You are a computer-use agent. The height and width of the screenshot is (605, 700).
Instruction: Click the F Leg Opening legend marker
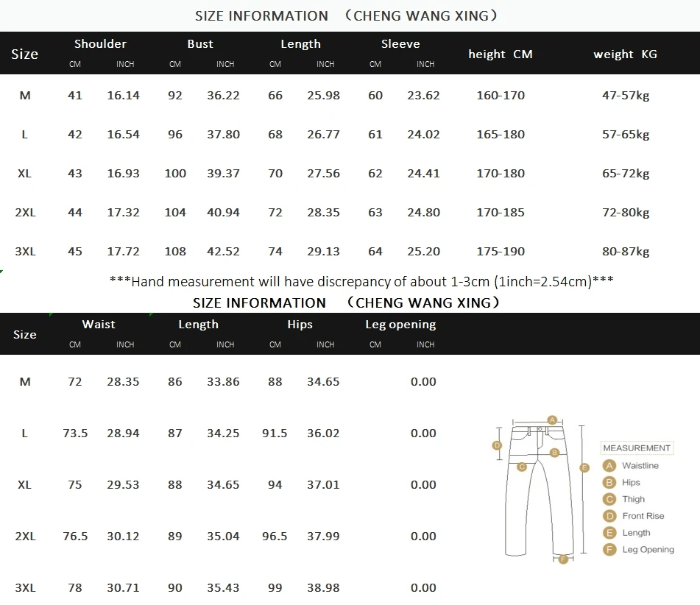point(609,550)
